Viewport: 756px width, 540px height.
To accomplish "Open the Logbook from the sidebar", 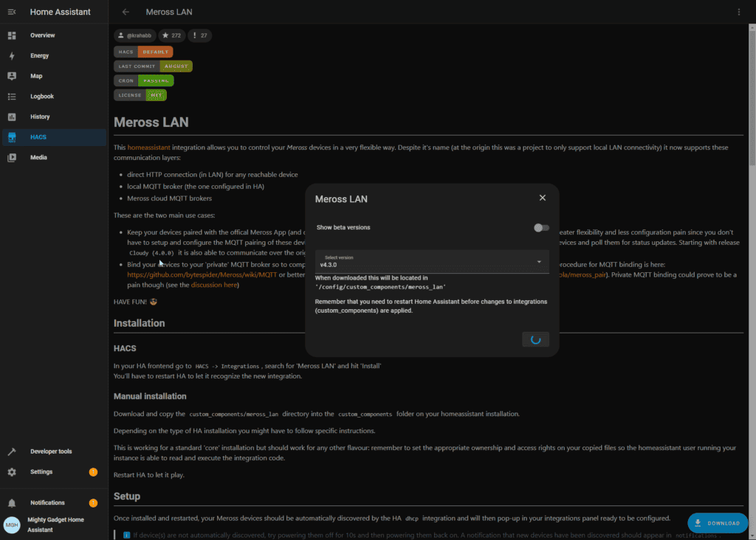I will tap(41, 97).
